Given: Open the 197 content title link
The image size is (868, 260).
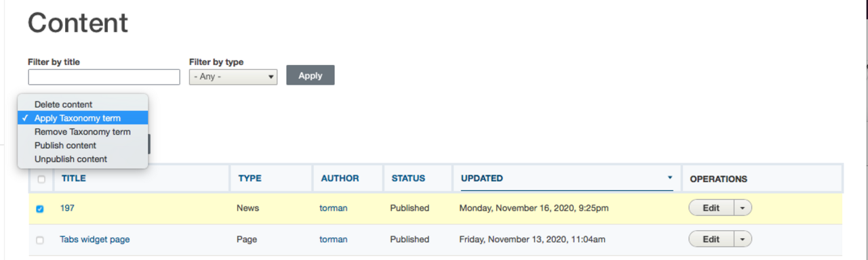Looking at the screenshot, I should (67, 208).
